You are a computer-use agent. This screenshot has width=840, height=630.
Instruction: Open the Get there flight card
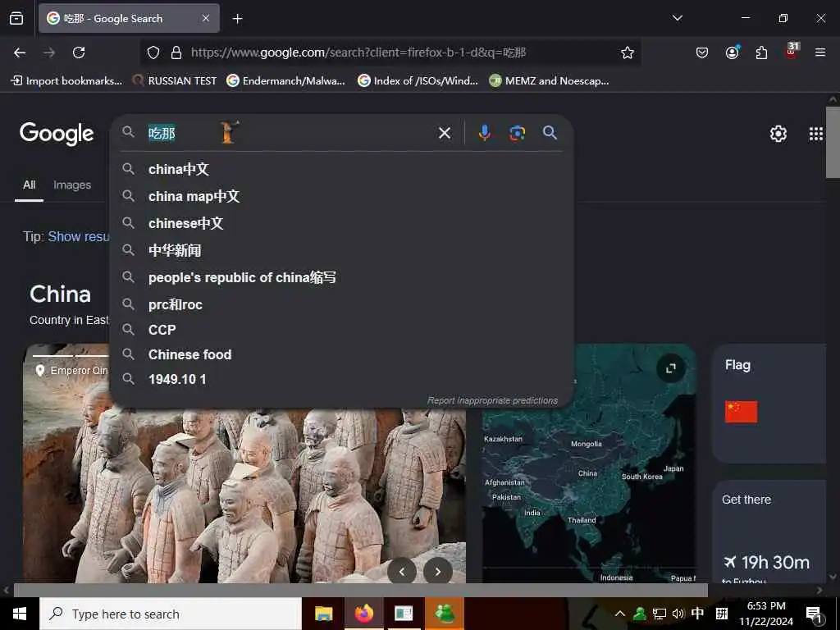(769, 532)
